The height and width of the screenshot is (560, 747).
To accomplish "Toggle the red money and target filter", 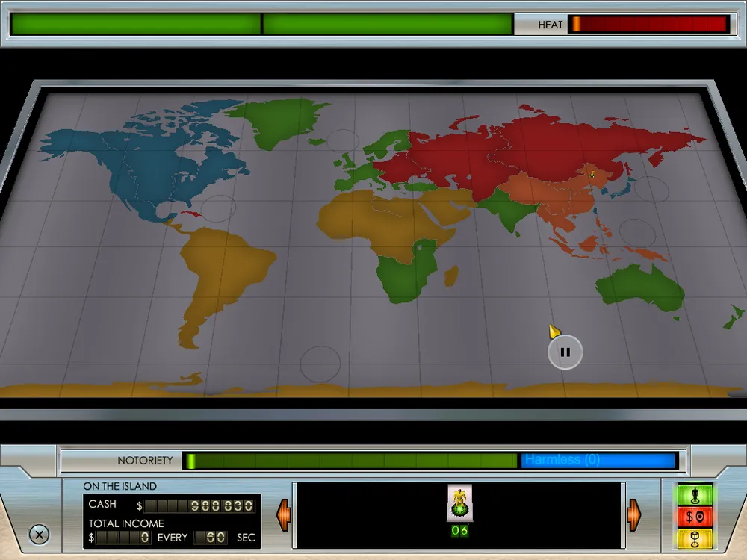I will pos(695,517).
